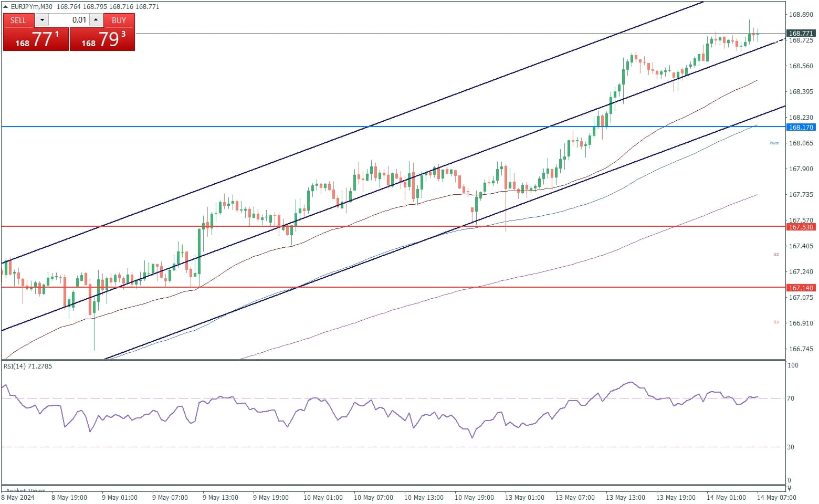Viewport: 819px width, 504px height.
Task: Click the current price tag 168.771
Action: 801,33
